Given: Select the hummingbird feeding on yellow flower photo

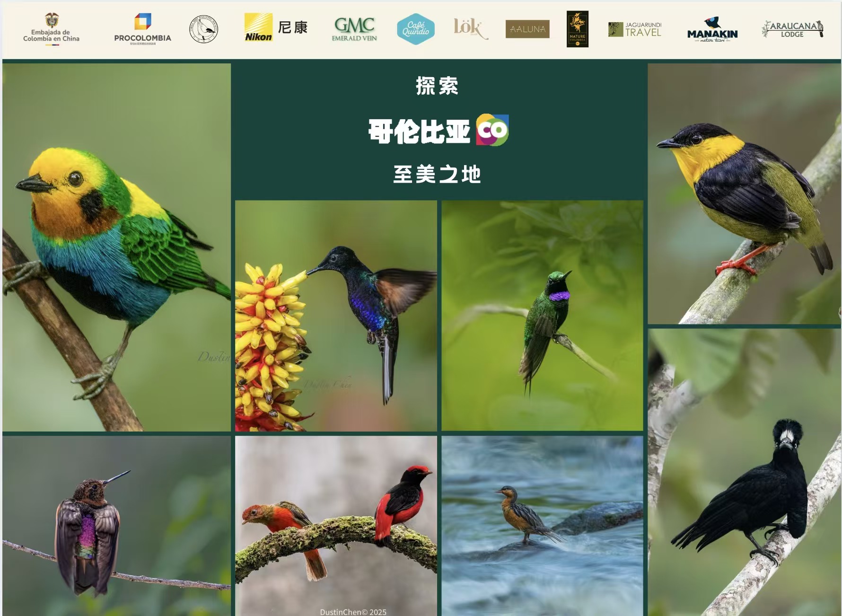Looking at the screenshot, I should [336, 316].
